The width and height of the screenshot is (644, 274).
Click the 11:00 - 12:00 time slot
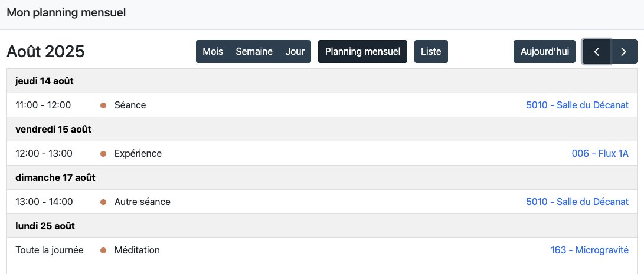[x=43, y=105]
